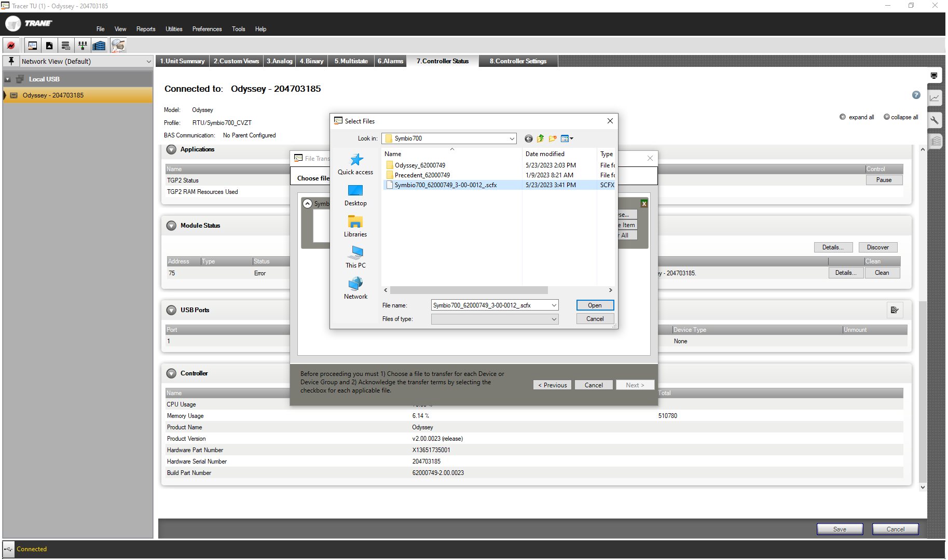948x560 pixels.
Task: Click the green X on Symbio group
Action: (x=644, y=204)
